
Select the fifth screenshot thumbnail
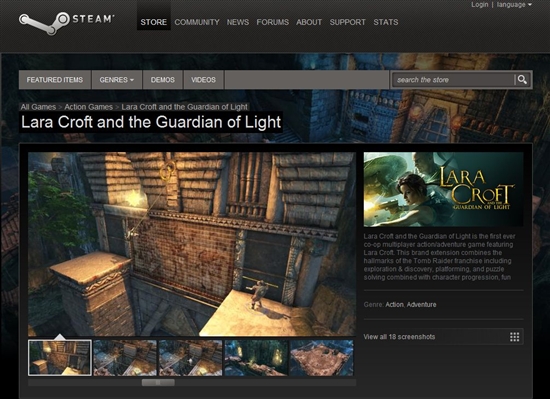[x=322, y=358]
